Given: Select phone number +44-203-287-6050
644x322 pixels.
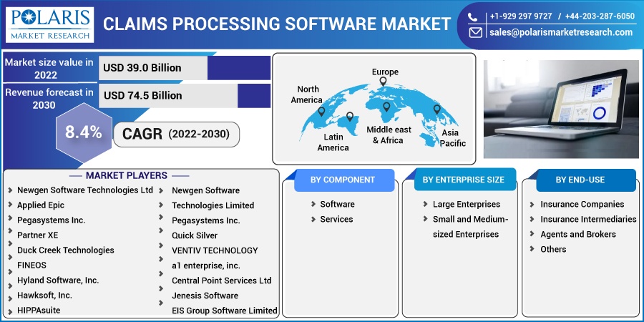Looking at the screenshot, I should (600, 16).
